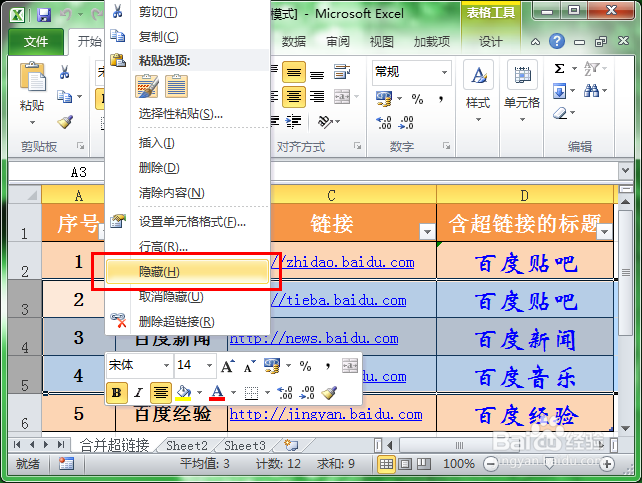Switch to the Sheet2 worksheet tab
The height and width of the screenshot is (483, 642).
click(x=187, y=445)
